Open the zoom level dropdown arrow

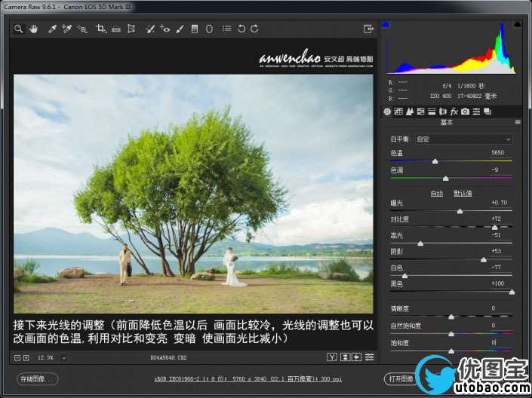[63, 357]
